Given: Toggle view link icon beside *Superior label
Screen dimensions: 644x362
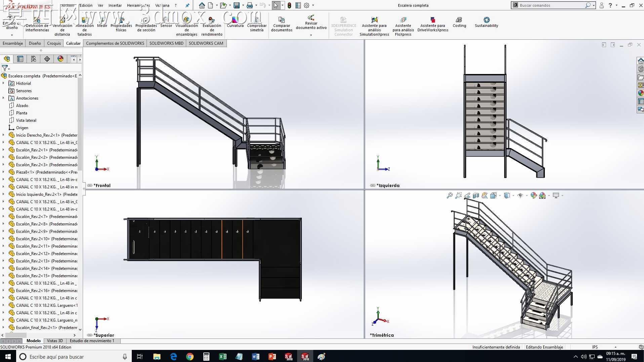Looking at the screenshot, I should tap(90, 335).
